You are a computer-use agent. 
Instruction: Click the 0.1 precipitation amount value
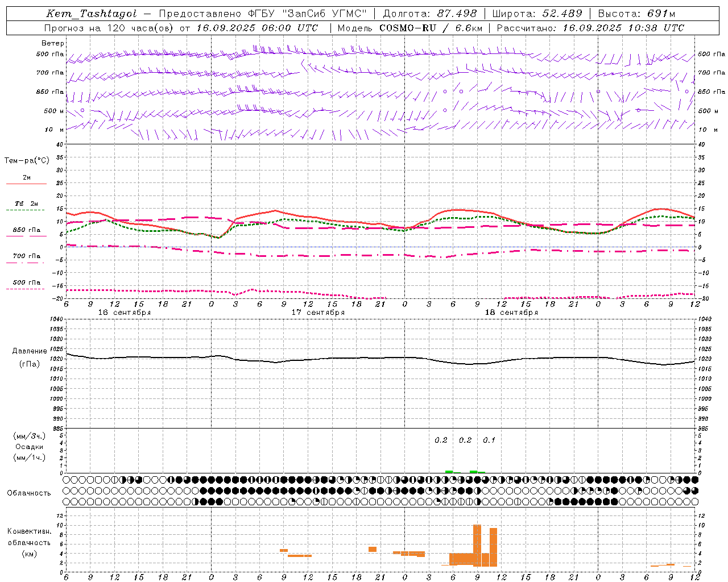click(489, 440)
